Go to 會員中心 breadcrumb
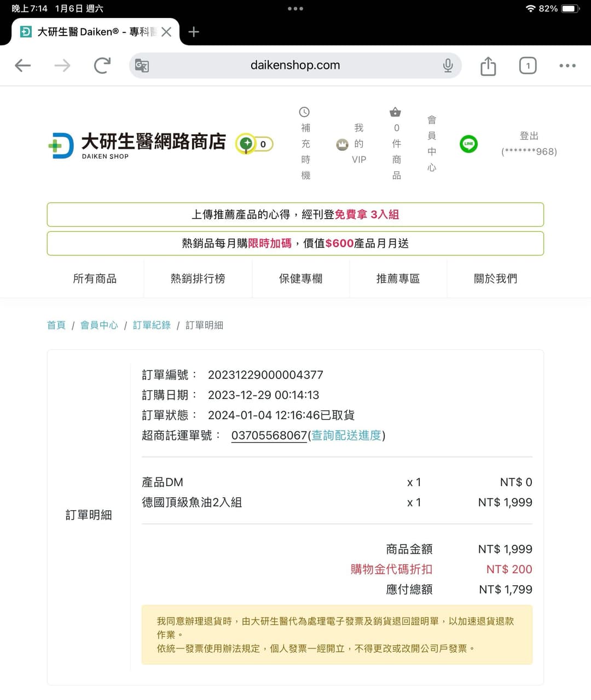The image size is (591, 700). click(x=99, y=325)
